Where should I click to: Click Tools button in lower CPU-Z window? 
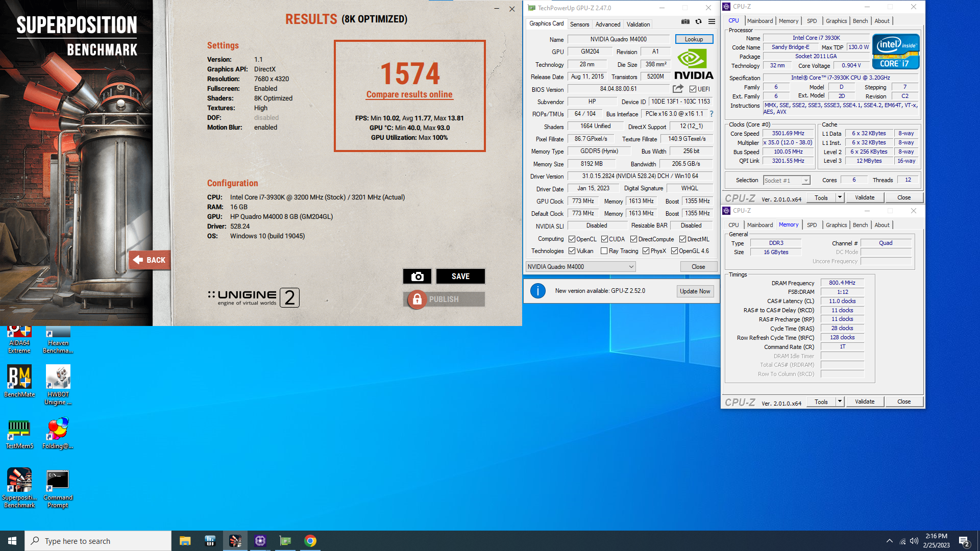821,402
